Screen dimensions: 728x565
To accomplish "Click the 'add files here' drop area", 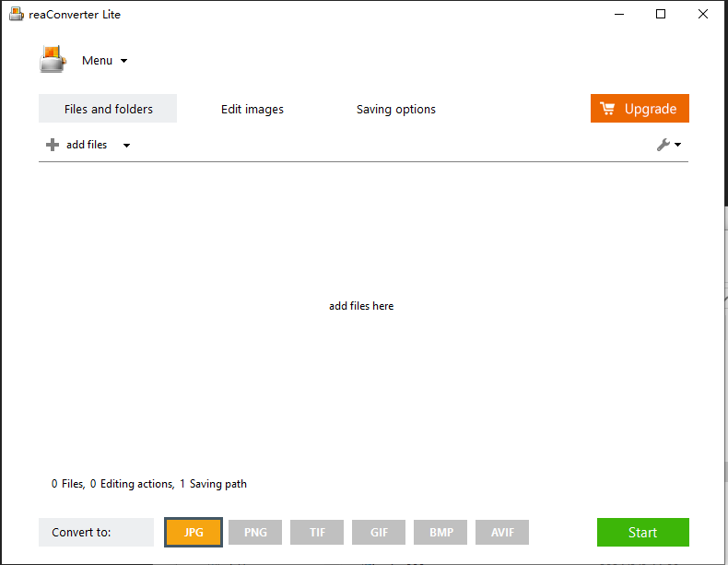I will pos(361,306).
